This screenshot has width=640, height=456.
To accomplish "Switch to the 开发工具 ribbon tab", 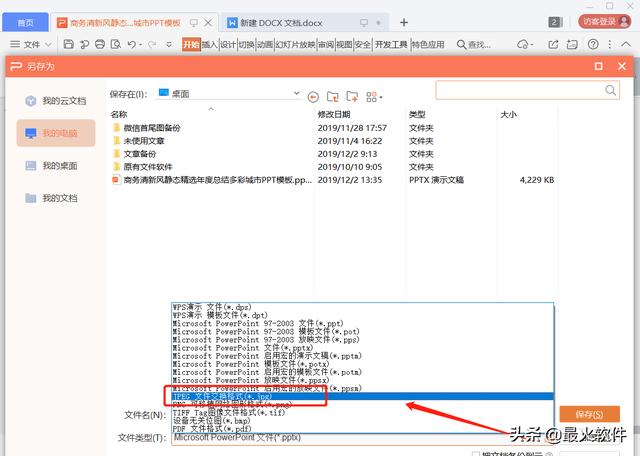I will tap(391, 44).
